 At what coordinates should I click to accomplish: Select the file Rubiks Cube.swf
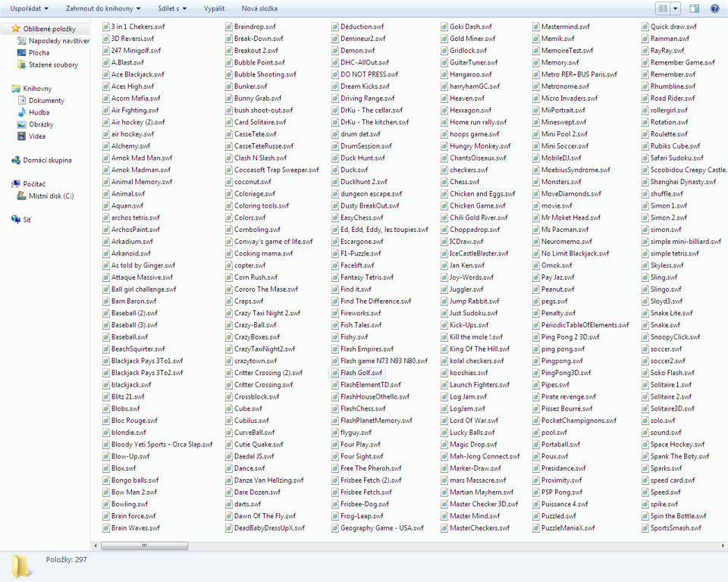(x=671, y=145)
